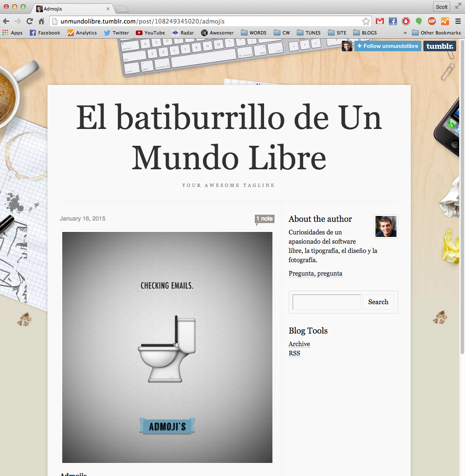
Task: Click the user avatar beside Follow button
Action: (347, 46)
